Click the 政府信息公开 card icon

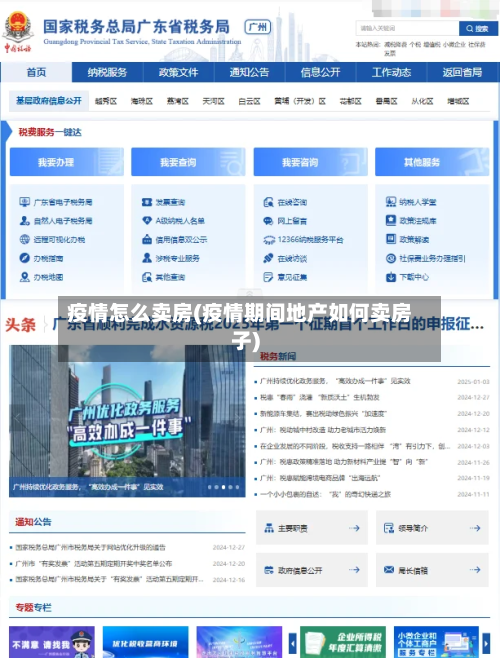269,570
